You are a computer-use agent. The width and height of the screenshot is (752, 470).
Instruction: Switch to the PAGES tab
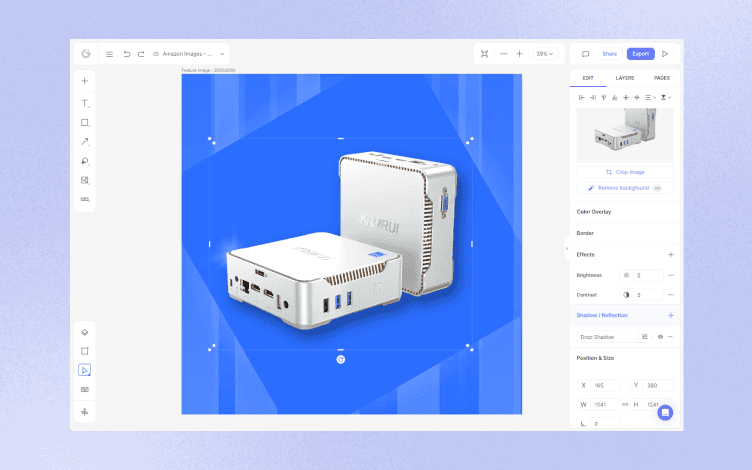click(x=661, y=78)
